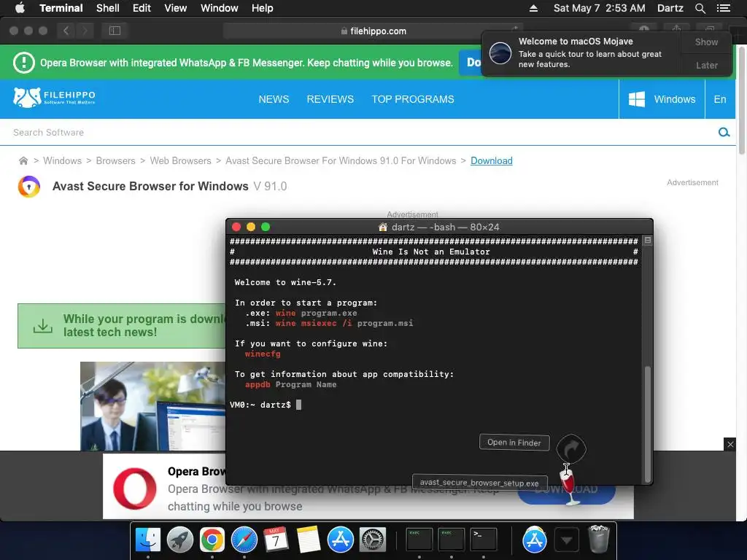This screenshot has width=747, height=560.
Task: Open the Browsers breadcrumb link
Action: [116, 161]
